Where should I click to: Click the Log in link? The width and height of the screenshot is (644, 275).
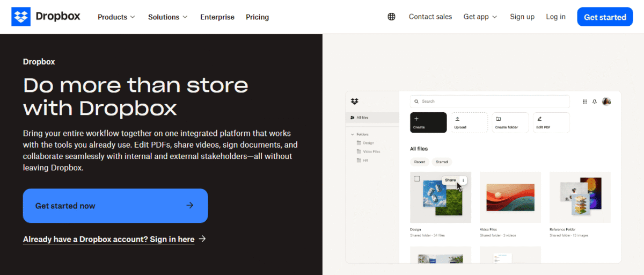pyautogui.click(x=555, y=17)
